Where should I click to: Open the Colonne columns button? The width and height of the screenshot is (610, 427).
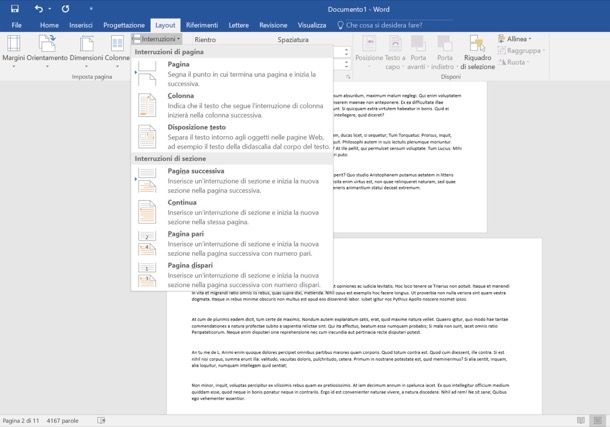pyautogui.click(x=117, y=52)
